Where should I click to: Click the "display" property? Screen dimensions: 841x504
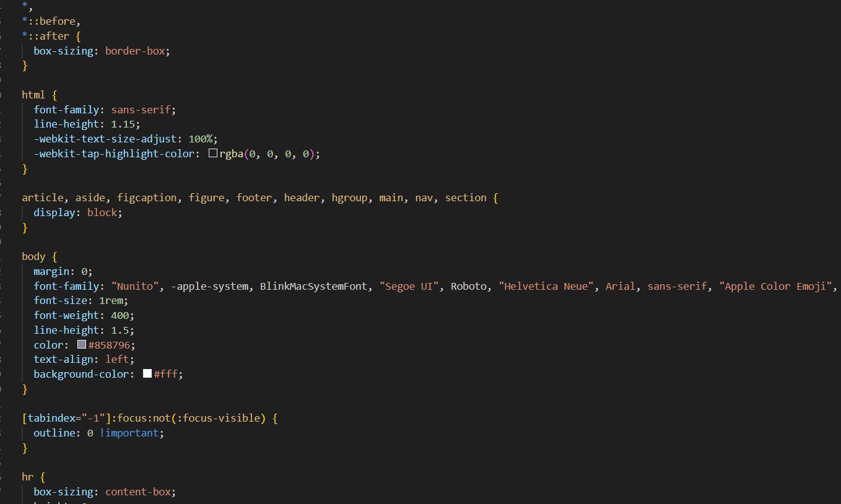pos(54,212)
